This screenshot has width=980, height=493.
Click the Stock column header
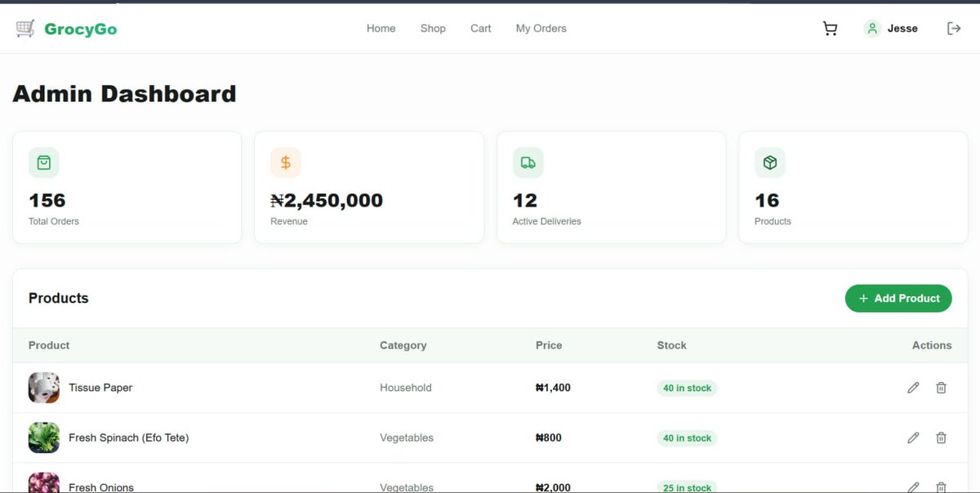[x=672, y=345]
